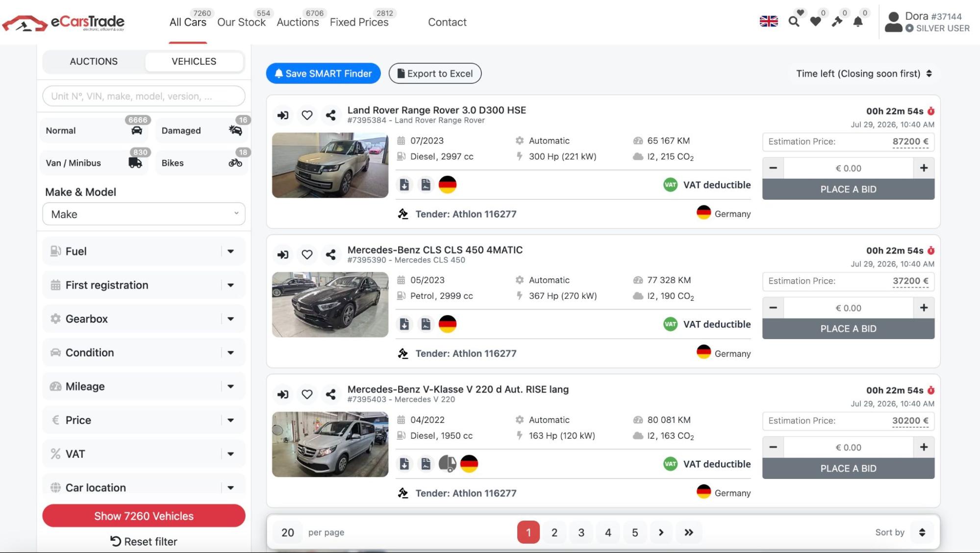This screenshot has width=980, height=553.
Task: Click the vehicle search input field
Action: [x=144, y=96]
